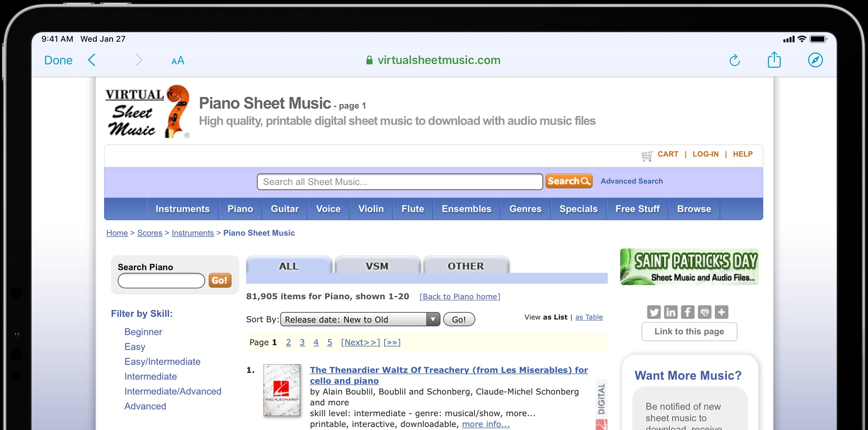Focus the Search all Sheet Music field
Image resolution: width=868 pixels, height=430 pixels.
[x=400, y=182]
